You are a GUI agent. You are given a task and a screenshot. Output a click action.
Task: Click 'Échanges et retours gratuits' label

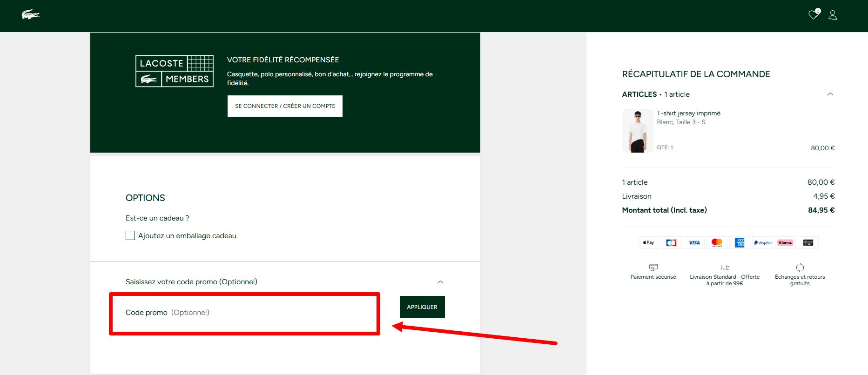(x=800, y=280)
